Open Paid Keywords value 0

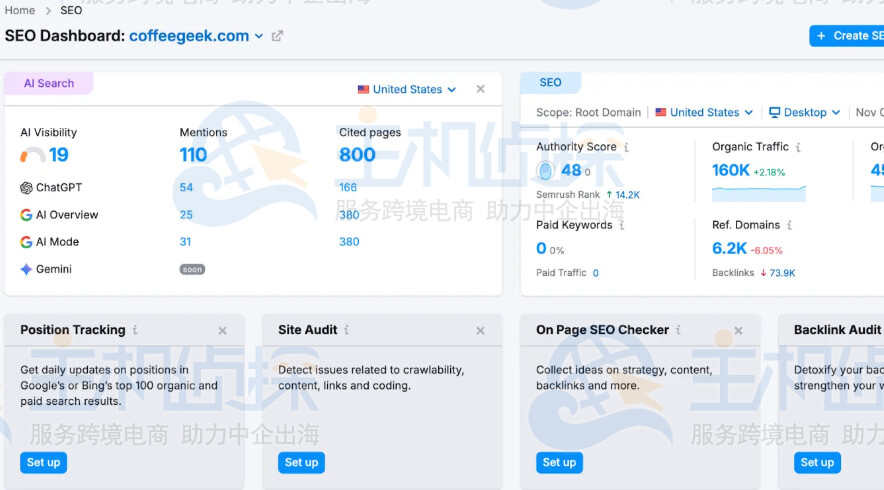pyautogui.click(x=541, y=248)
